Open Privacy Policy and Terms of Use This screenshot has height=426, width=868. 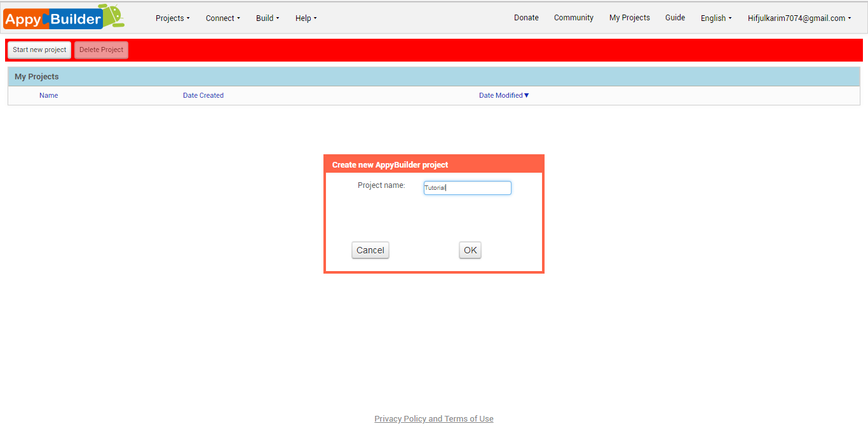(433, 418)
